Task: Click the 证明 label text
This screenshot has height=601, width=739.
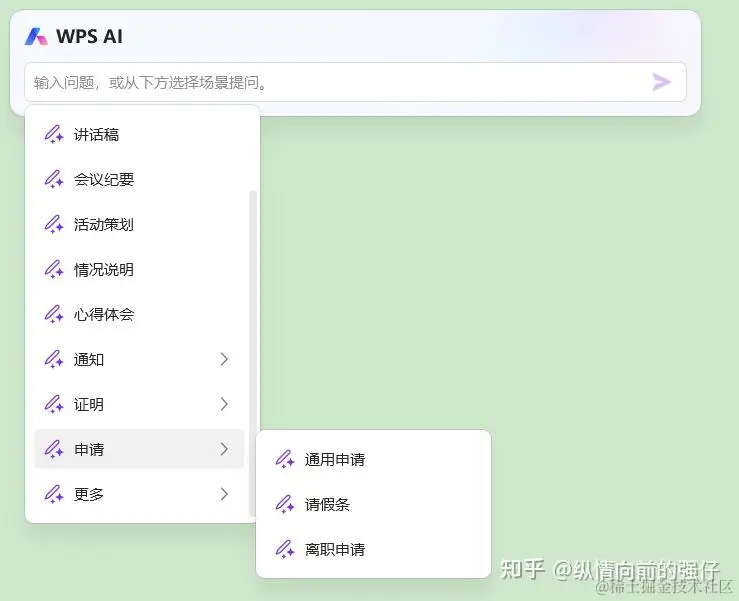Action: [x=89, y=404]
